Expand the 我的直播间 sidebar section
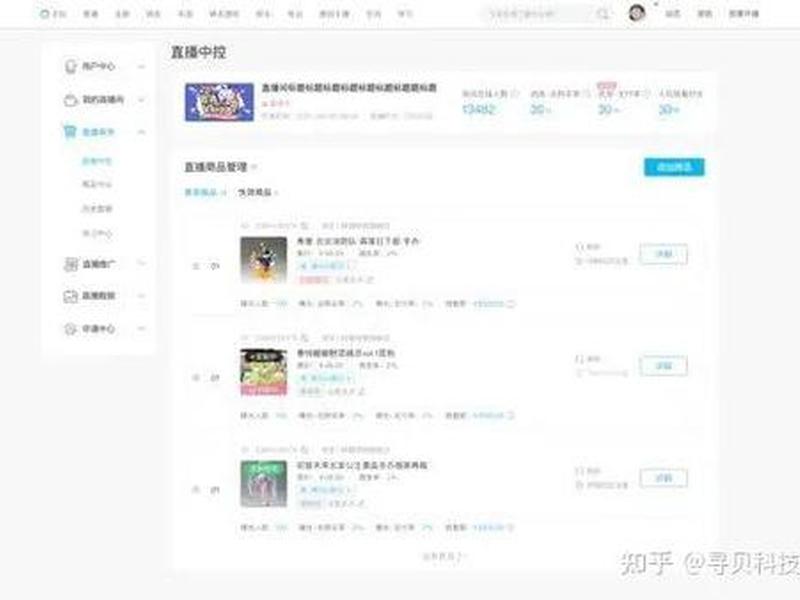This screenshot has width=800, height=600. point(141,99)
